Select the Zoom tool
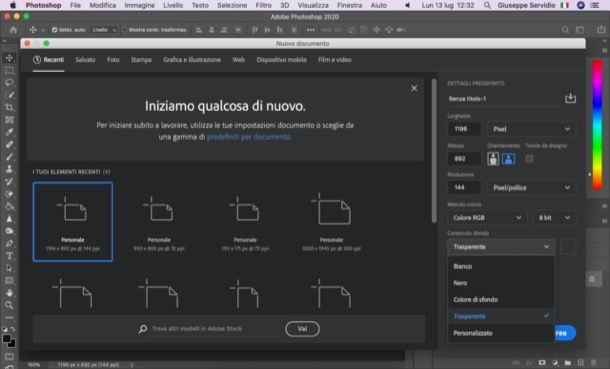Viewport: 610px width, 369px height. [9, 305]
